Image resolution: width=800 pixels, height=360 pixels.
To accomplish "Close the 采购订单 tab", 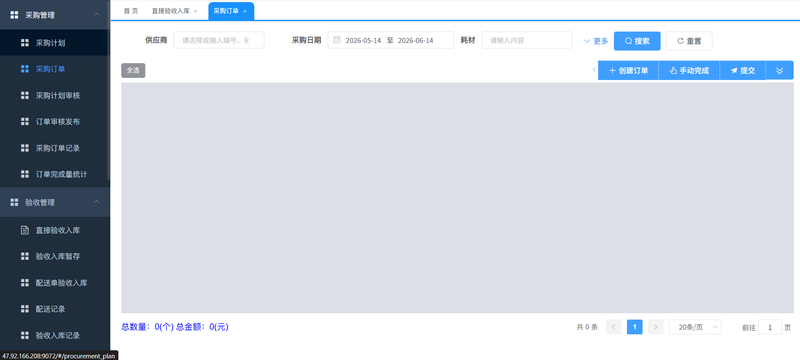I will click(244, 11).
